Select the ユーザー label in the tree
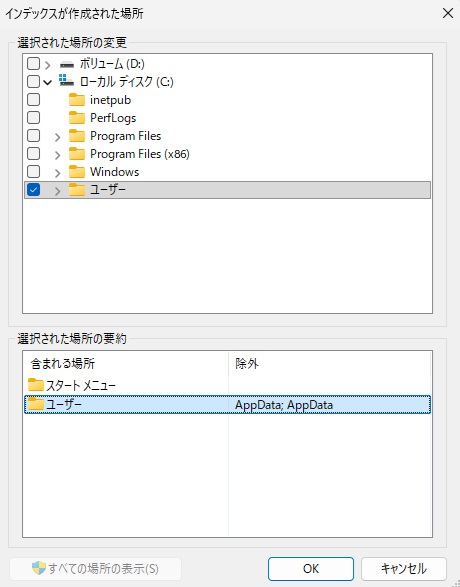The height and width of the screenshot is (587, 460). (x=108, y=190)
